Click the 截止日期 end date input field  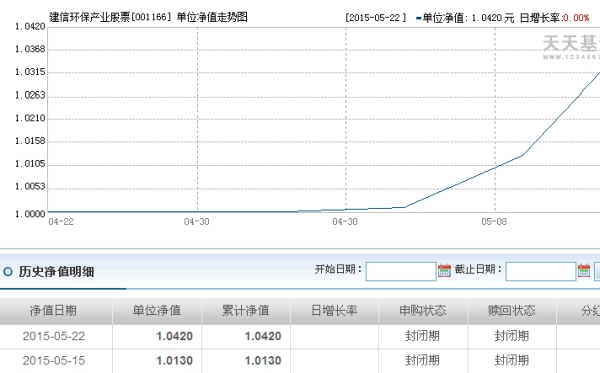point(541,271)
